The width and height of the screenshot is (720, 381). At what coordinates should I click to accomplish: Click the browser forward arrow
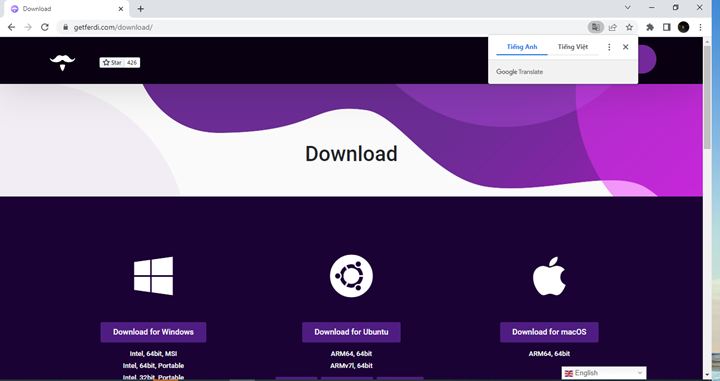coord(28,27)
